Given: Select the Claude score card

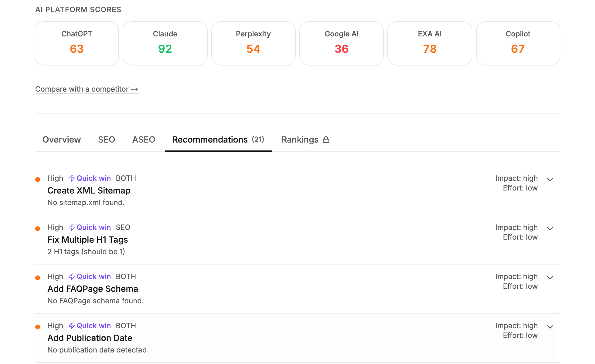Looking at the screenshot, I should click(x=165, y=43).
